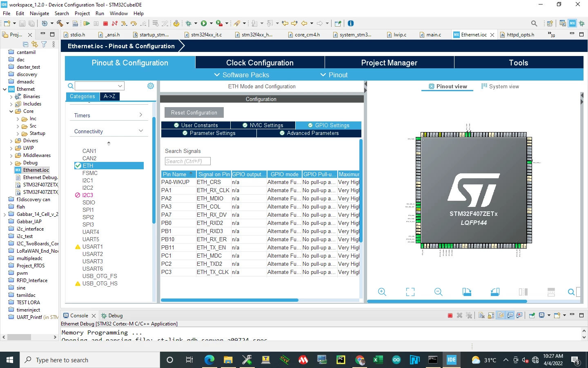The image size is (588, 368).
Task: Switch component list to Categories view
Action: click(x=82, y=96)
